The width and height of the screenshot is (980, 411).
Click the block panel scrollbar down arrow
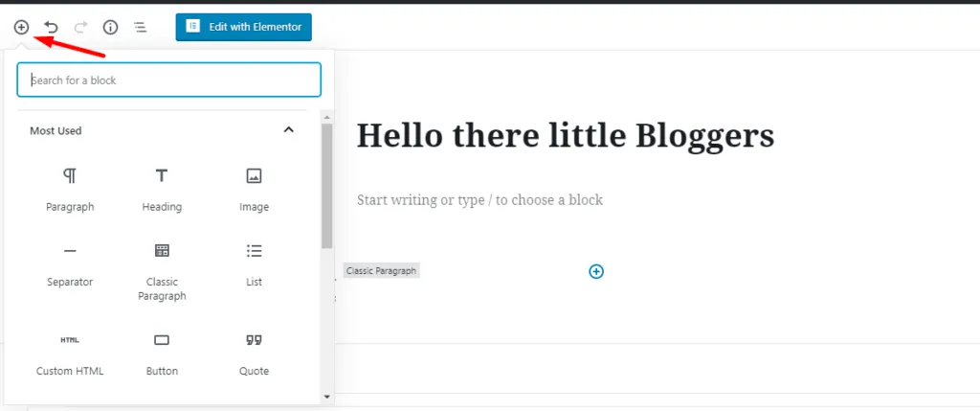(x=327, y=396)
